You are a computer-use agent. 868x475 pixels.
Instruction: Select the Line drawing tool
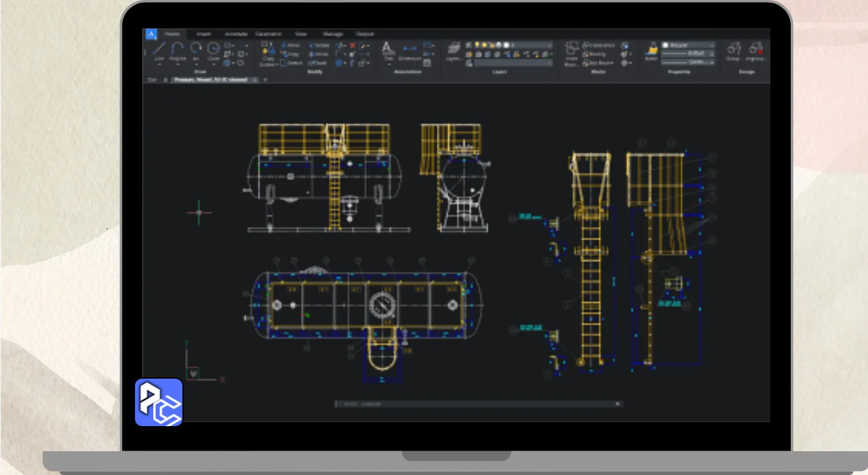(159, 50)
